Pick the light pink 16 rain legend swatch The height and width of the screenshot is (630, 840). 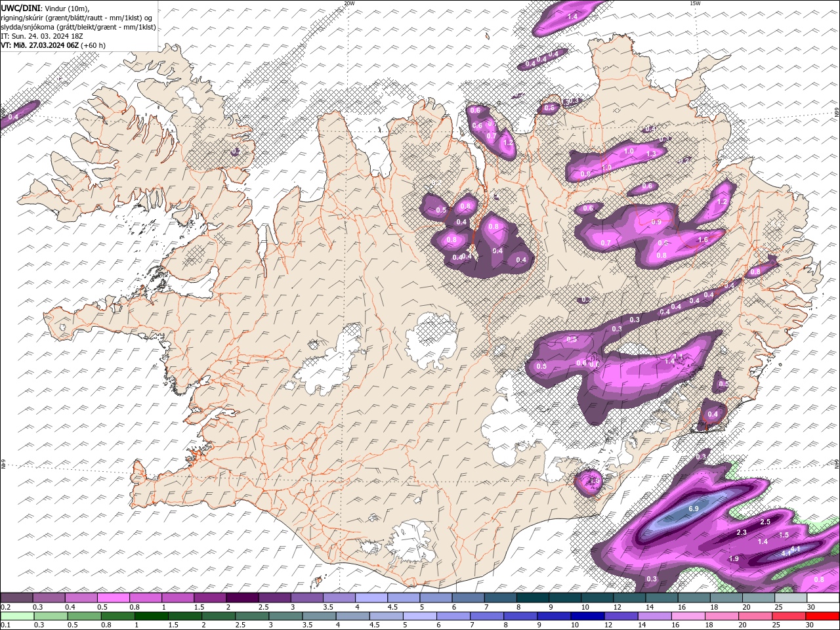[688, 616]
